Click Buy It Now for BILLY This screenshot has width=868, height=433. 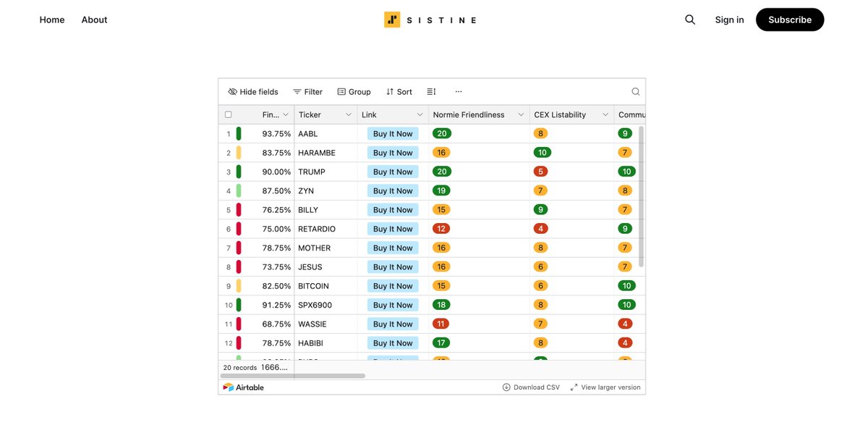pos(393,210)
